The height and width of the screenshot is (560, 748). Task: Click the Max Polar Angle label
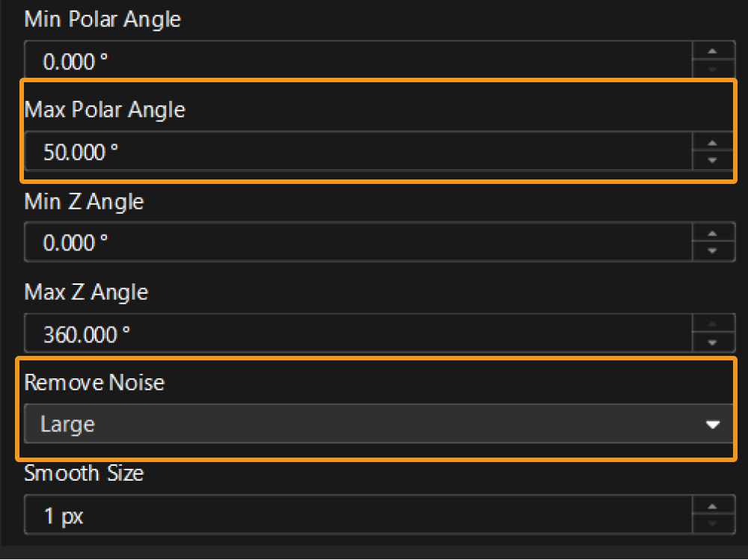(105, 109)
